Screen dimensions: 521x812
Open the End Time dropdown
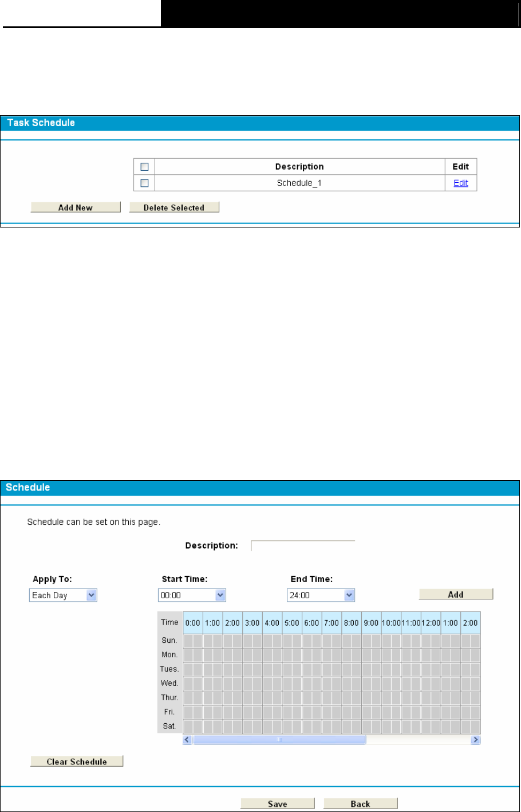click(x=321, y=595)
